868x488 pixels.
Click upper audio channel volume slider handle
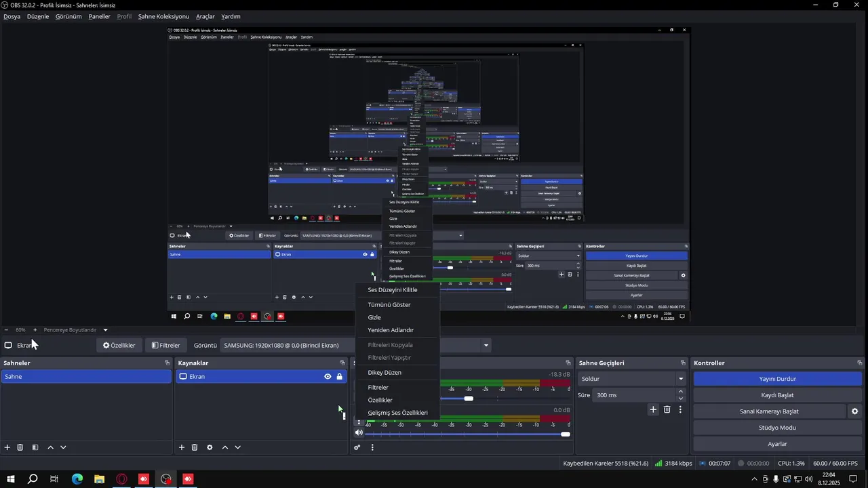click(469, 399)
